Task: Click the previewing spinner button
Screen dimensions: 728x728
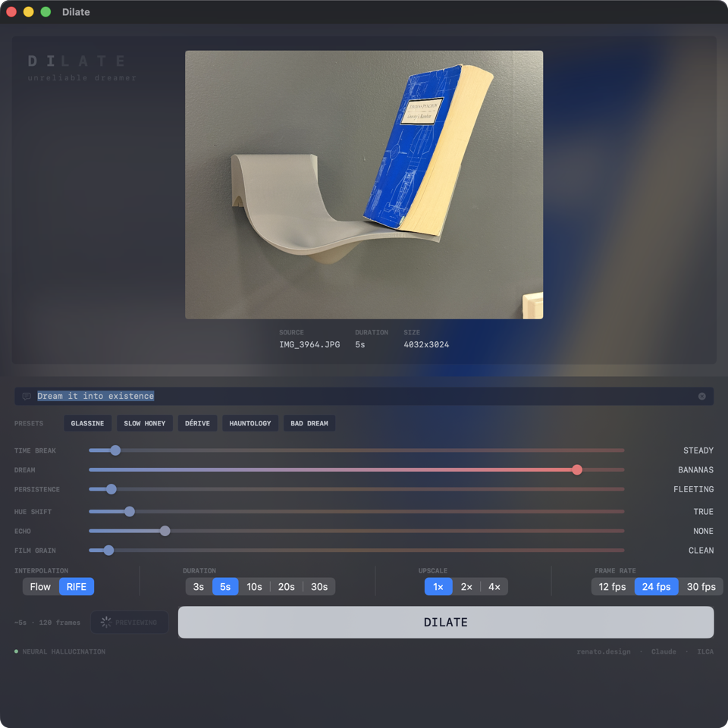Action: click(x=130, y=623)
